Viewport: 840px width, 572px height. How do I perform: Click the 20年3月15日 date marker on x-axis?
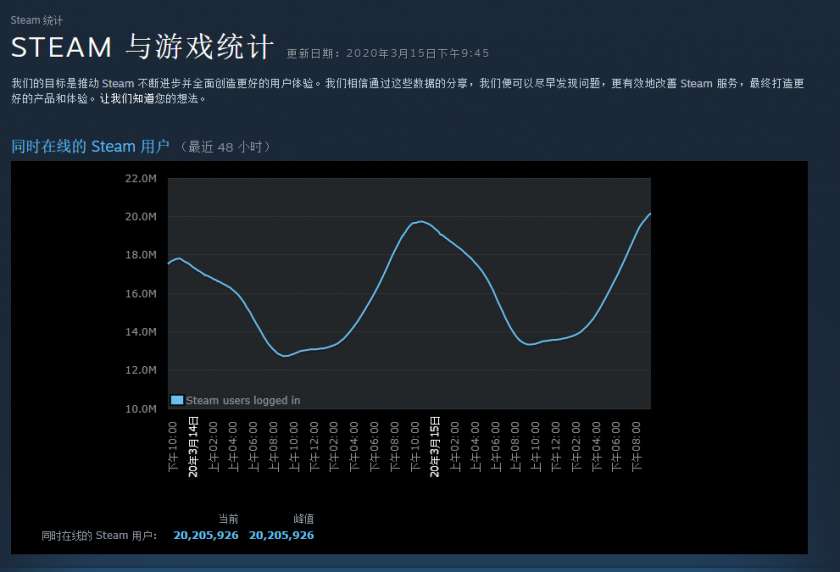coord(435,447)
